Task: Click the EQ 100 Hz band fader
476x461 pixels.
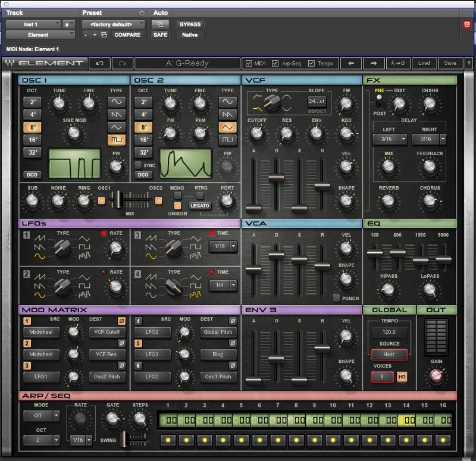Action: coord(375,252)
